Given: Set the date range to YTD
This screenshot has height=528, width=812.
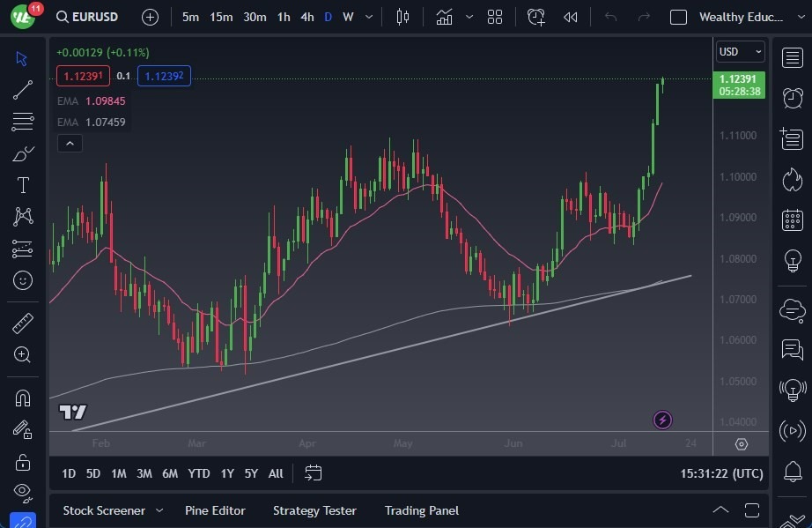Looking at the screenshot, I should pyautogui.click(x=199, y=473).
